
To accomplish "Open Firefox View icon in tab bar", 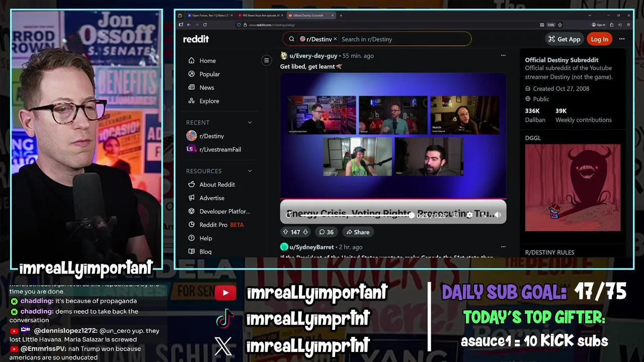I will click(180, 16).
